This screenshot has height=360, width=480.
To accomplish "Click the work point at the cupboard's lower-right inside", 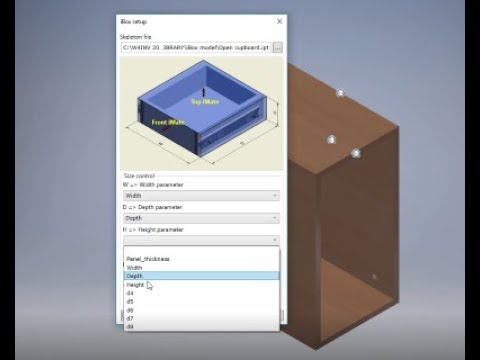I will pos(374,277).
